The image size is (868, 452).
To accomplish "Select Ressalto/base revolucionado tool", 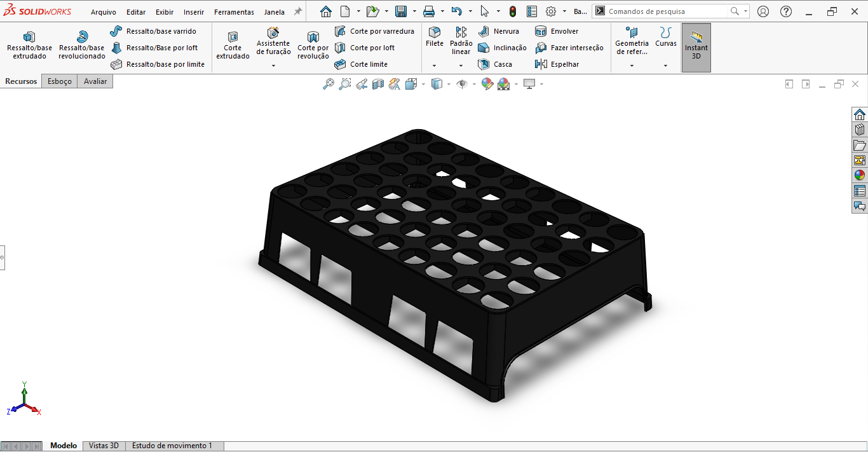I will [82, 45].
